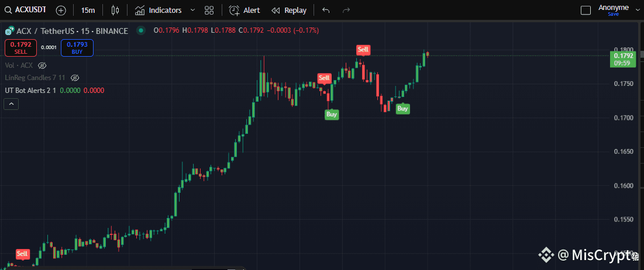Redo the last chart action
Viewport: 644px width, 270px height.
[x=346, y=11]
